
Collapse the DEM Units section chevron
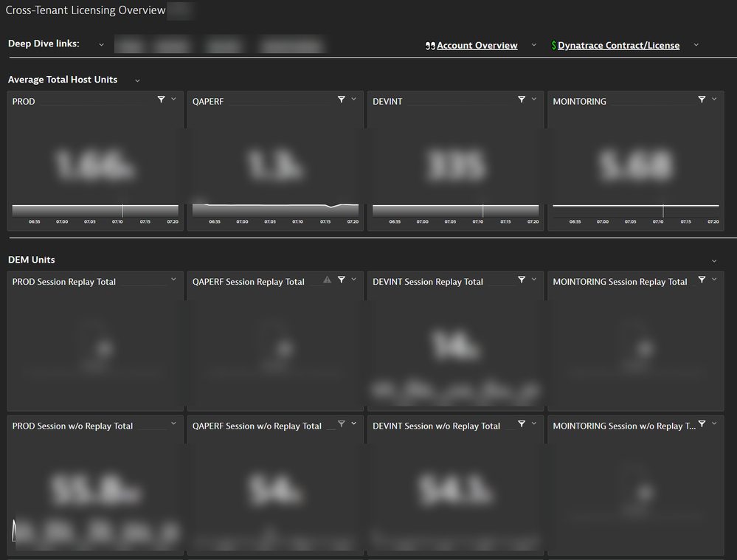point(713,261)
